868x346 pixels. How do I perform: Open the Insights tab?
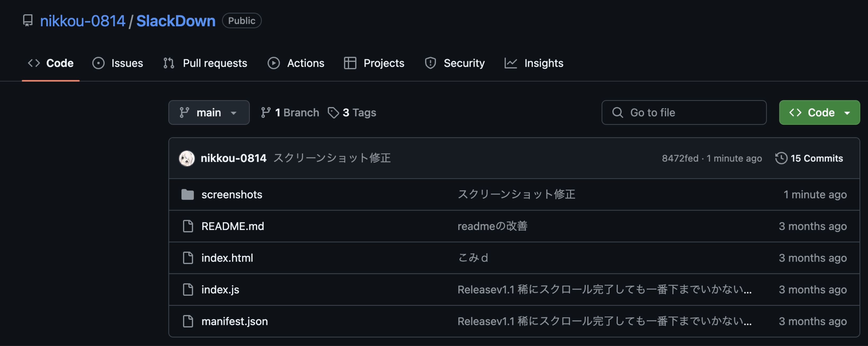click(534, 63)
